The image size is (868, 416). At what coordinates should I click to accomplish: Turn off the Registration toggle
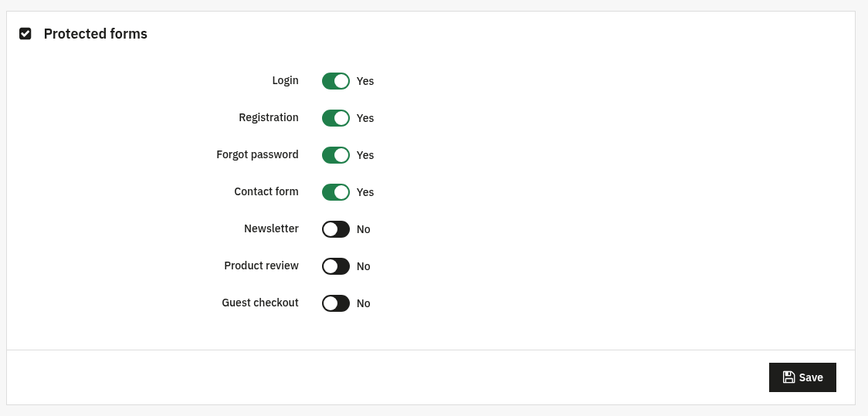coord(336,118)
